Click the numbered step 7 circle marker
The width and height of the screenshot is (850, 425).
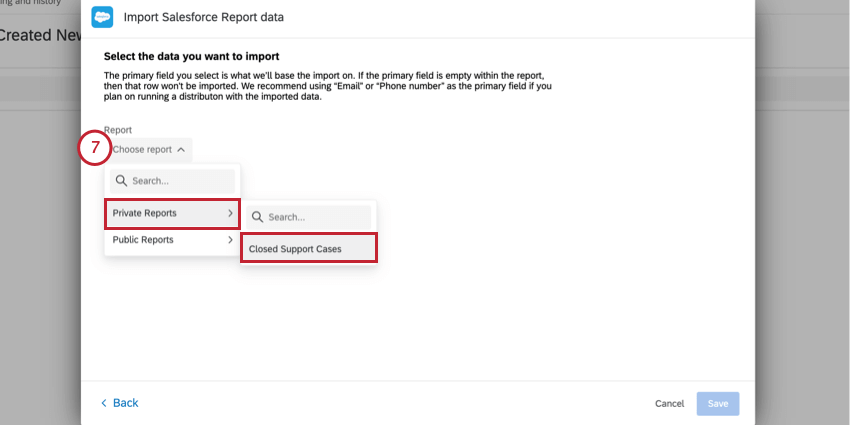[x=94, y=148]
